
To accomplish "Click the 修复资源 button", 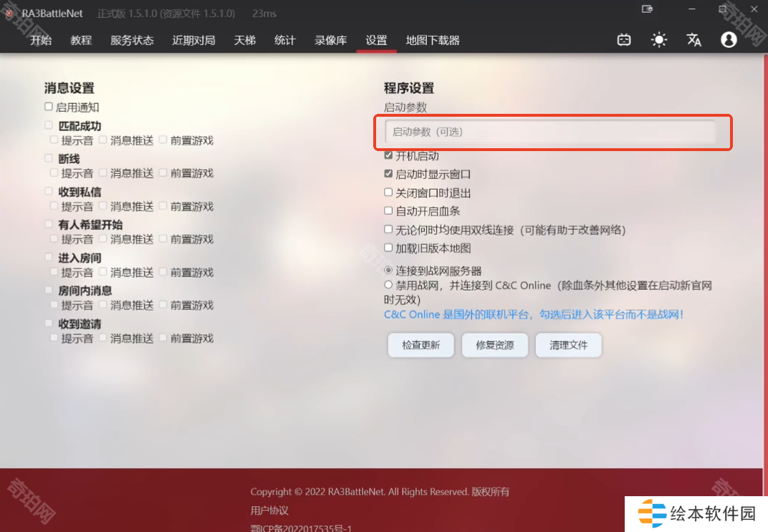I will click(494, 345).
